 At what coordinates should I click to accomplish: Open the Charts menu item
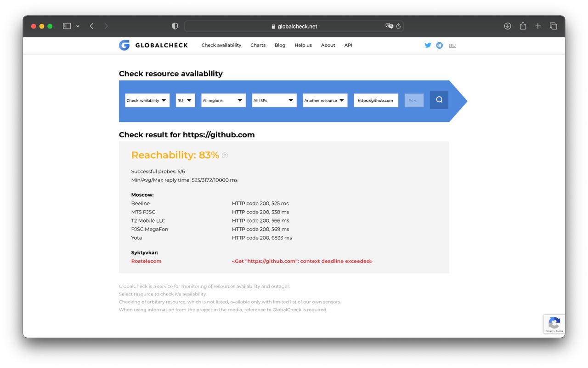[x=258, y=45]
